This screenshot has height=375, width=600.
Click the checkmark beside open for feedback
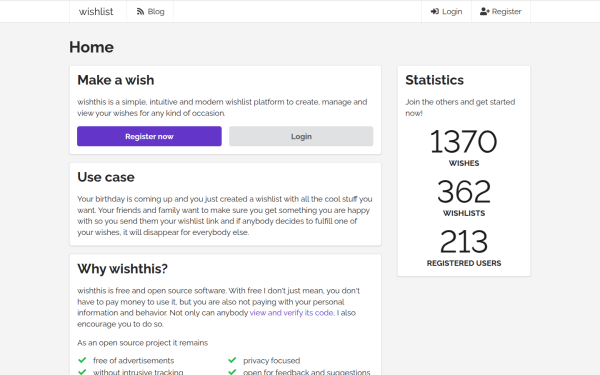[232, 372]
